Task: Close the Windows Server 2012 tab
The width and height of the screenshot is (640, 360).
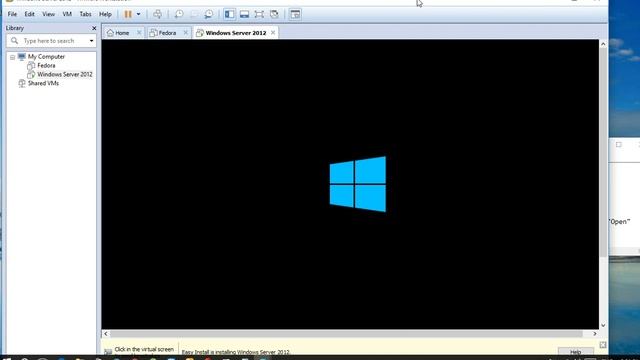Action: (273, 33)
